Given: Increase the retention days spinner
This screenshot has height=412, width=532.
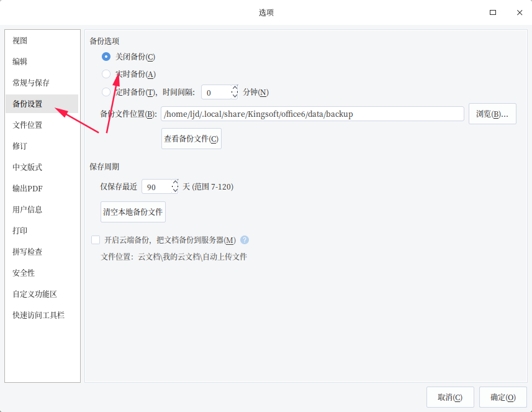Looking at the screenshot, I should (x=175, y=183).
